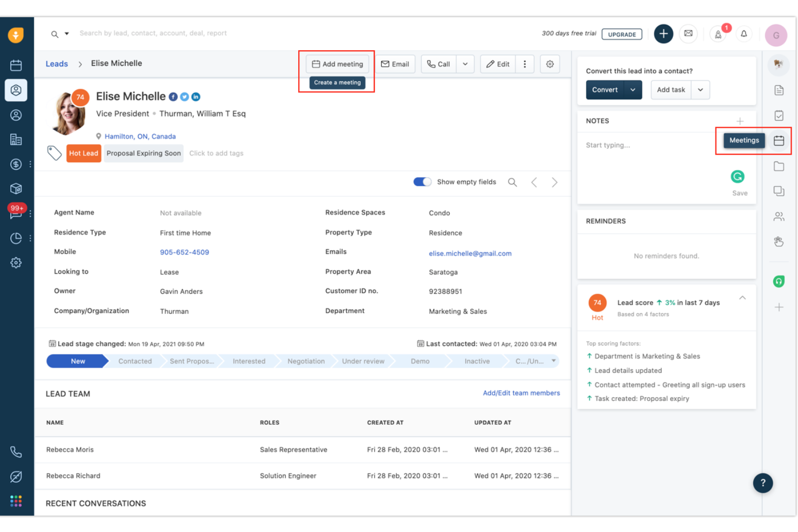This screenshot has height=532, width=798.
Task: Expand the Call button dropdown arrow
Action: pos(465,64)
